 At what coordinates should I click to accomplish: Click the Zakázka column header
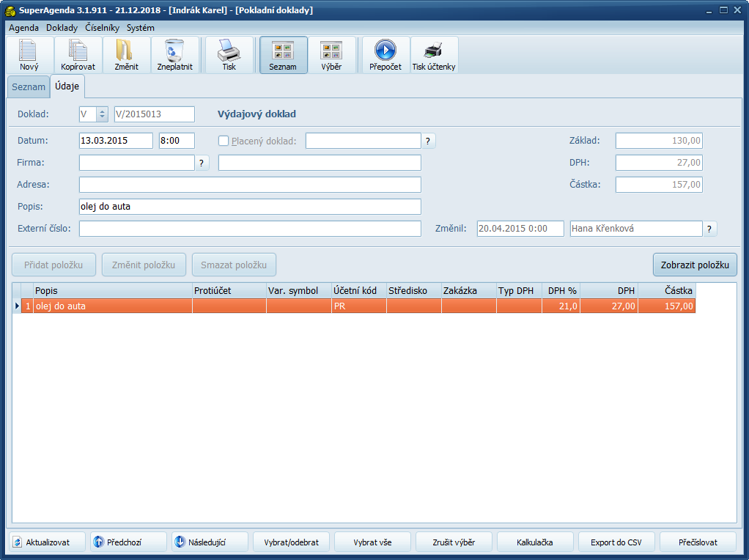(469, 291)
